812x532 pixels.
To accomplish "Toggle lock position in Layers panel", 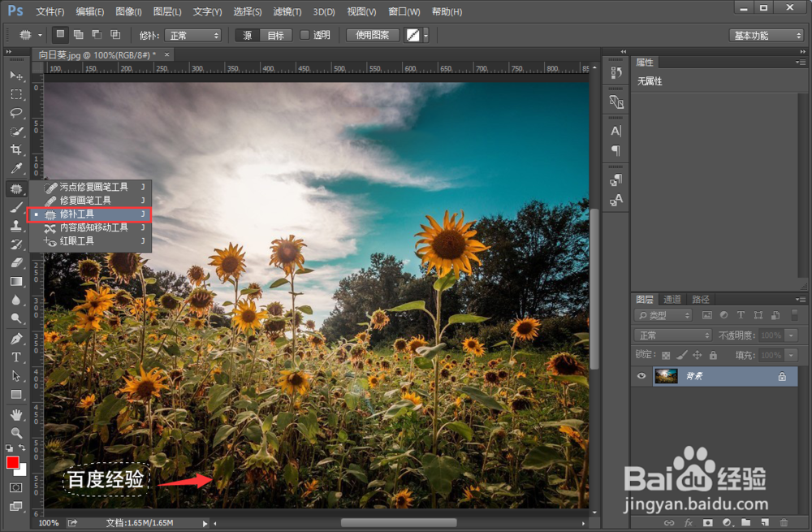I will (x=698, y=356).
